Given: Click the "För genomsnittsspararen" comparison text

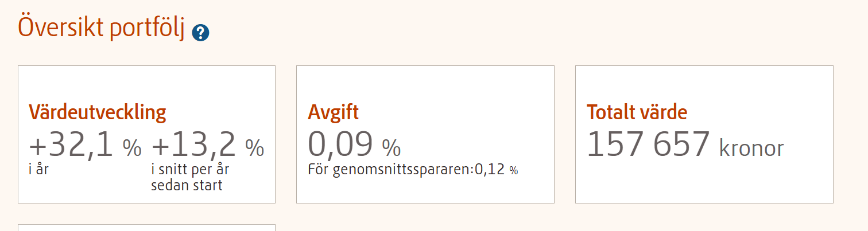Looking at the screenshot, I should pyautogui.click(x=389, y=170).
